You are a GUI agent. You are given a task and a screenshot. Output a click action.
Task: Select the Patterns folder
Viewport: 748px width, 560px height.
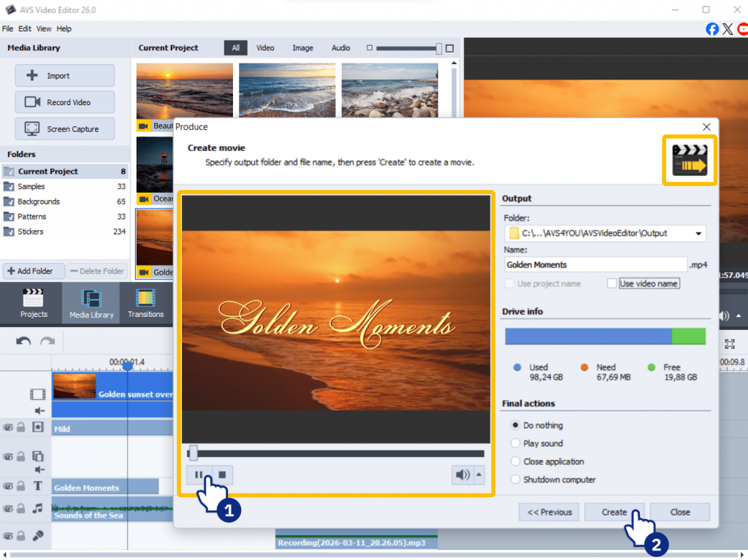(65, 217)
